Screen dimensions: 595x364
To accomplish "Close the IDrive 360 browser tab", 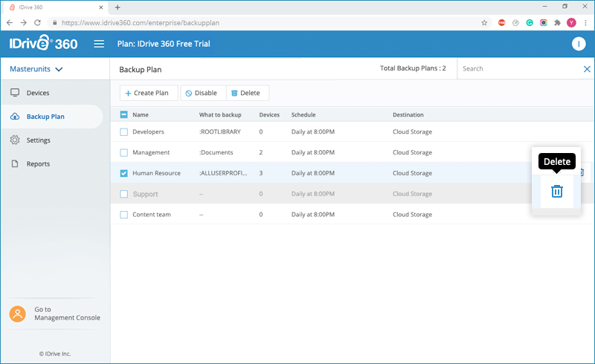I will [101, 7].
